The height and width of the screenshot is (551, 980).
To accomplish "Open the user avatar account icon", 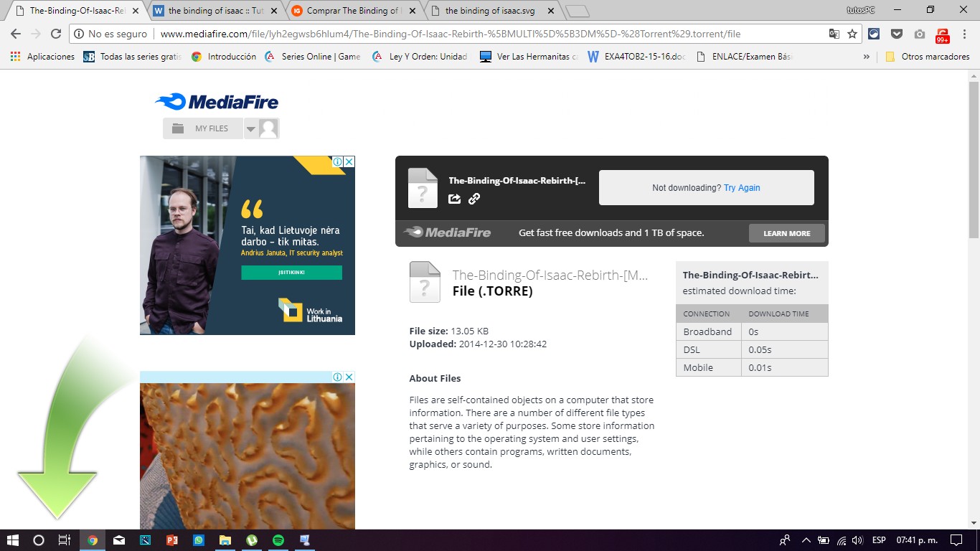I will 268,128.
